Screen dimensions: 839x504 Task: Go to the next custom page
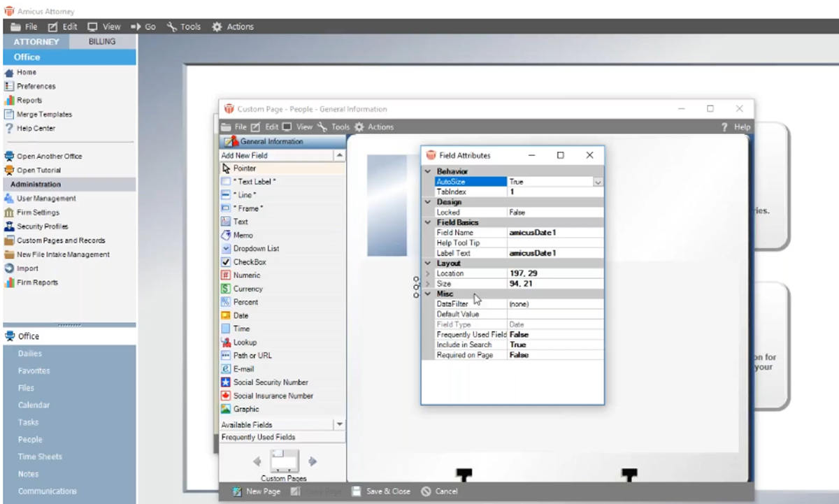click(x=313, y=461)
